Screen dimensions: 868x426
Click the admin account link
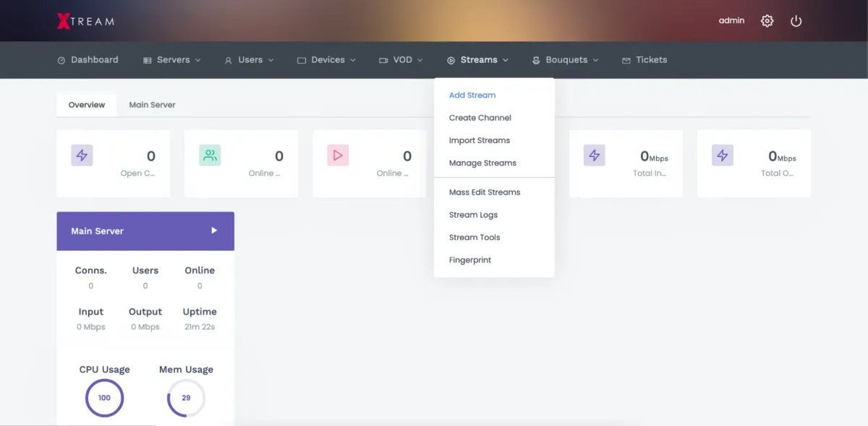coord(731,20)
